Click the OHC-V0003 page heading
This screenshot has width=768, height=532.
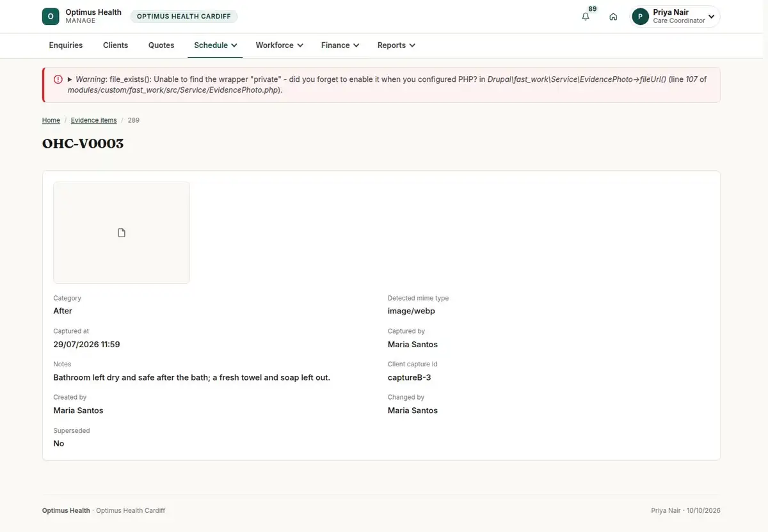click(83, 143)
